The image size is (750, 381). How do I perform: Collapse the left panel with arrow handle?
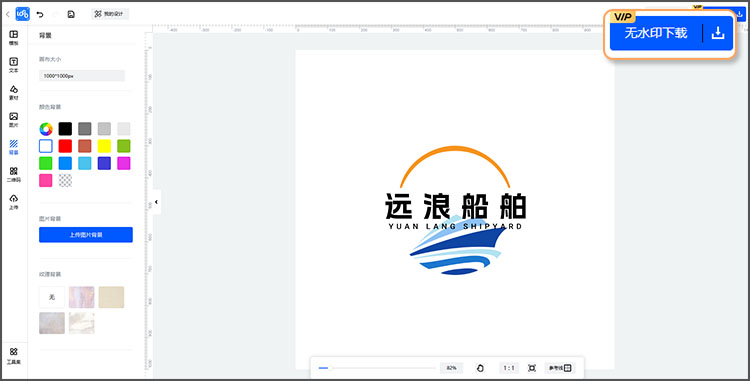156,202
